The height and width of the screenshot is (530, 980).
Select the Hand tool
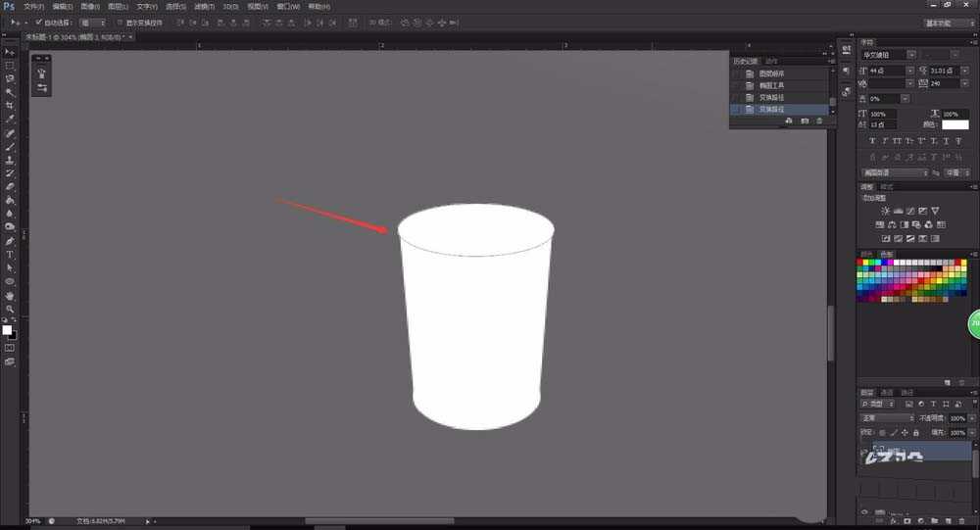tap(10, 295)
